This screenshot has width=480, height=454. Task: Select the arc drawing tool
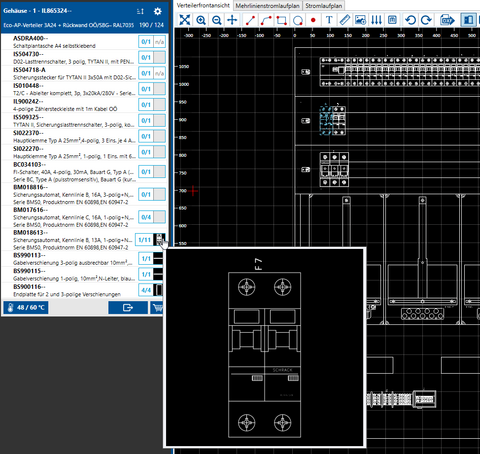coord(266,20)
